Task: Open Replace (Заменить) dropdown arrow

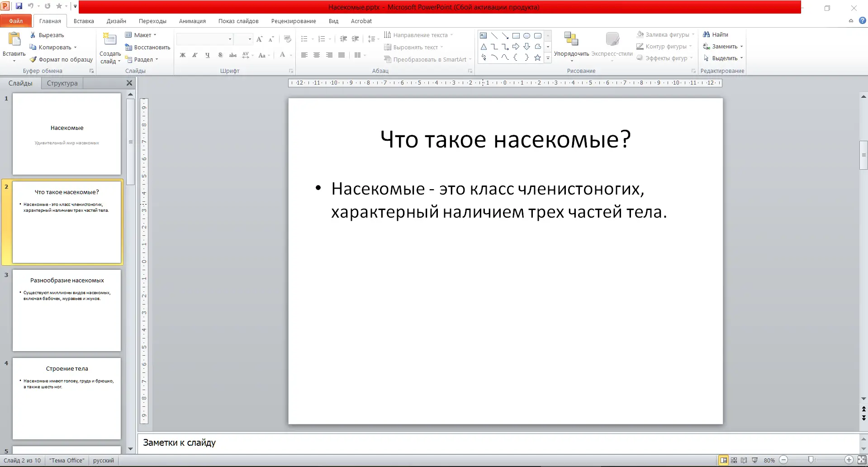Action: pyautogui.click(x=742, y=46)
